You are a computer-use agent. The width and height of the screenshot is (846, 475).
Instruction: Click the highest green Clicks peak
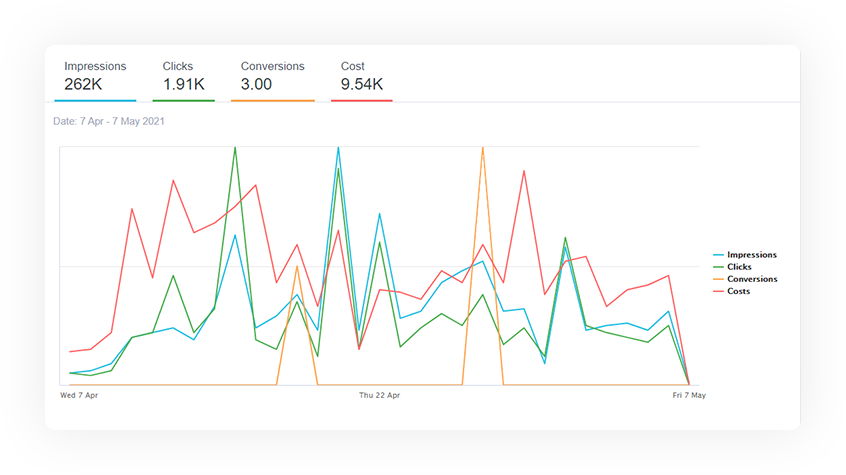(x=235, y=148)
